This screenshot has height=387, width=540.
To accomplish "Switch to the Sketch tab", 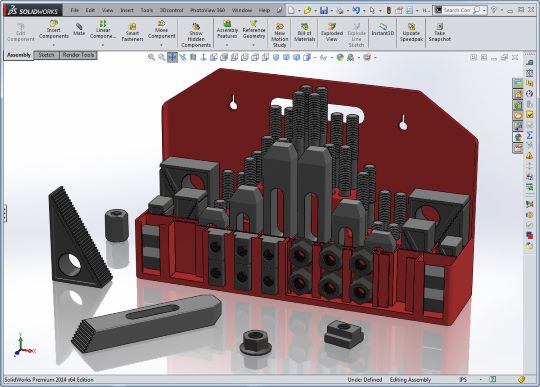I will click(46, 55).
